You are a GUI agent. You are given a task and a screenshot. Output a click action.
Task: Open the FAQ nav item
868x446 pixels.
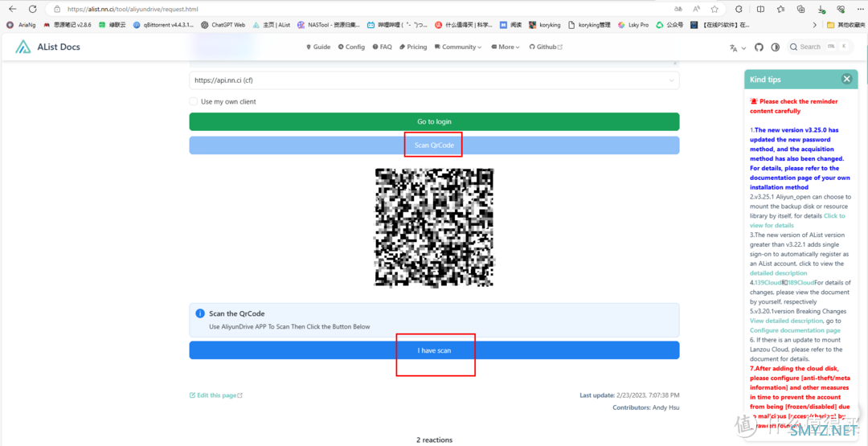coord(383,47)
